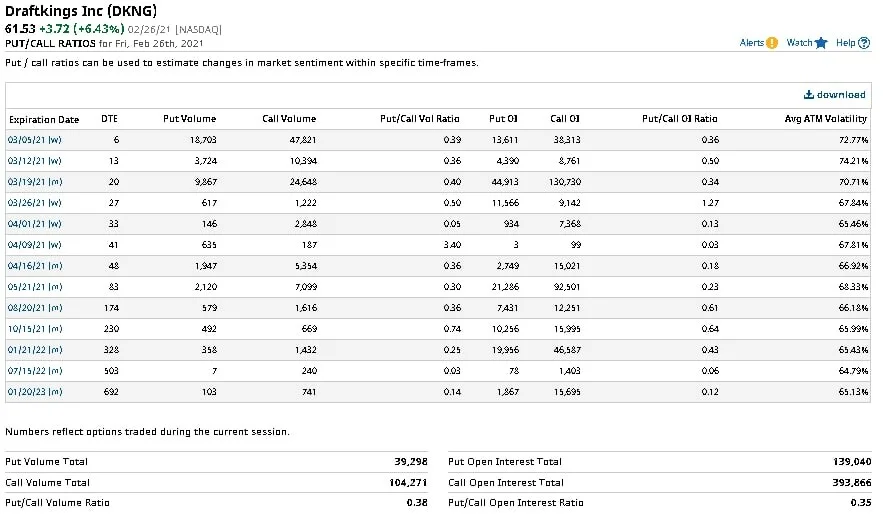The image size is (883, 520).
Task: Open the 03/05/21 (w) expiration link
Action: coord(34,140)
